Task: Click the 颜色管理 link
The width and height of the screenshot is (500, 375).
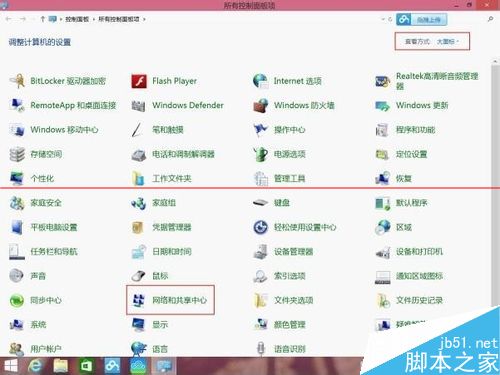Action: click(x=289, y=324)
